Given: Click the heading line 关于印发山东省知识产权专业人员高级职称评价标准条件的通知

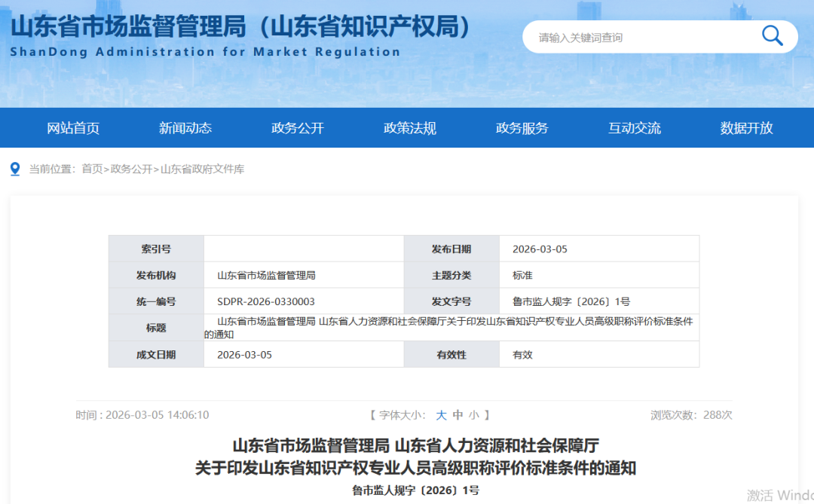Looking at the screenshot, I should [415, 468].
